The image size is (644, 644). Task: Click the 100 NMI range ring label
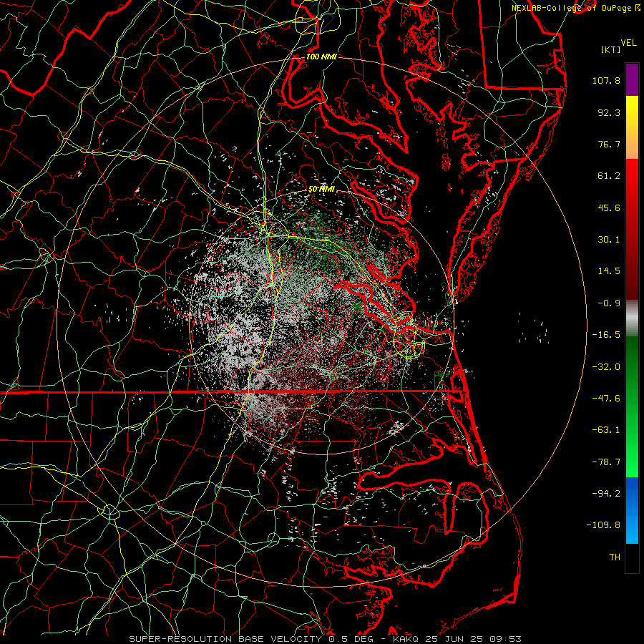(x=321, y=57)
